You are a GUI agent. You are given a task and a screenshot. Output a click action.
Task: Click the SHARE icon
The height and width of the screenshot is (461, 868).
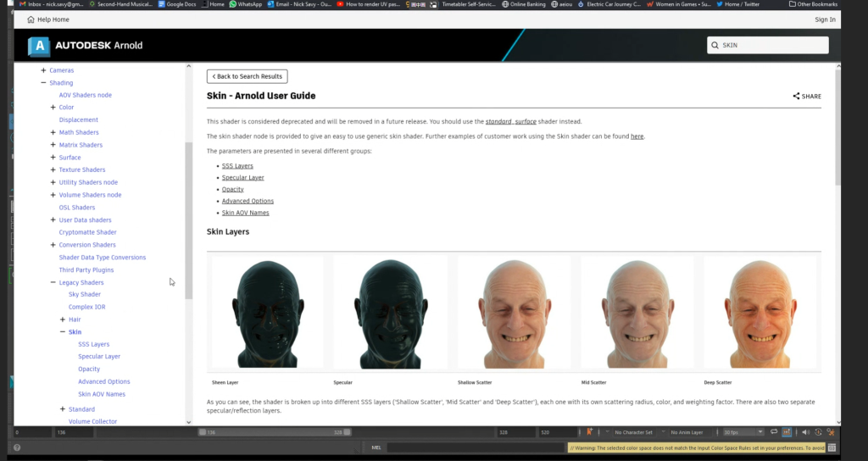[x=796, y=97]
